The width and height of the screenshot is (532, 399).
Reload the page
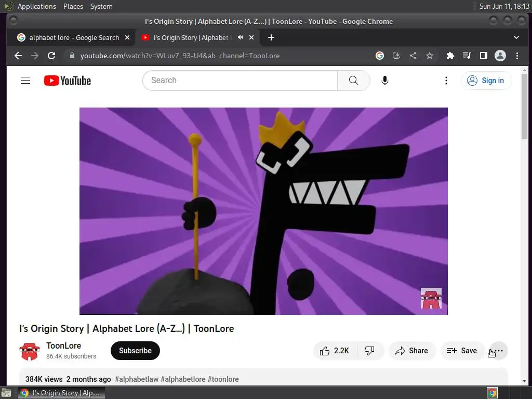(x=51, y=56)
